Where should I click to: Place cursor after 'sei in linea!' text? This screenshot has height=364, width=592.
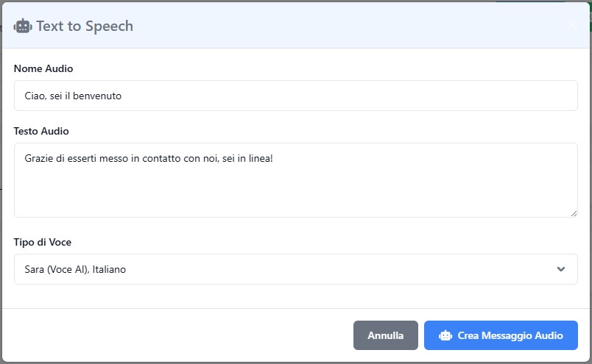[274, 158]
